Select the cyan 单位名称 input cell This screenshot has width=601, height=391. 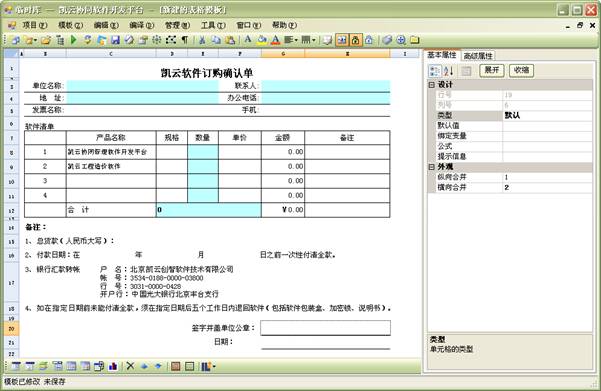tap(142, 85)
